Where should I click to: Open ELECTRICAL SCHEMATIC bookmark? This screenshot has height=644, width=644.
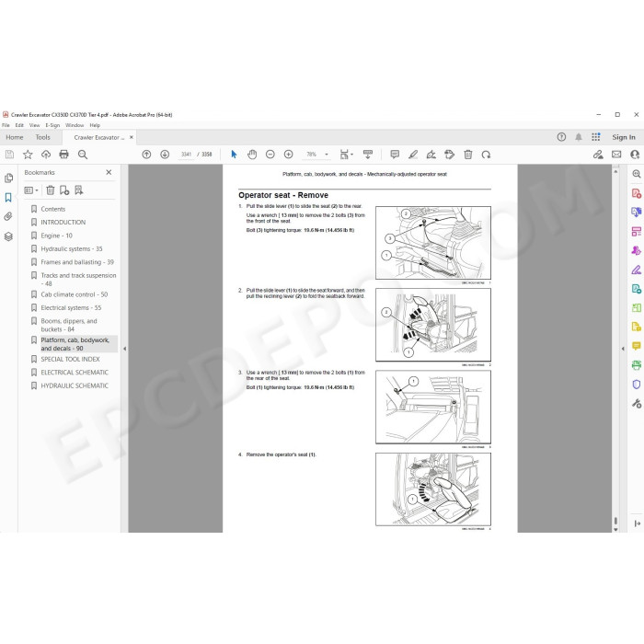(x=75, y=372)
